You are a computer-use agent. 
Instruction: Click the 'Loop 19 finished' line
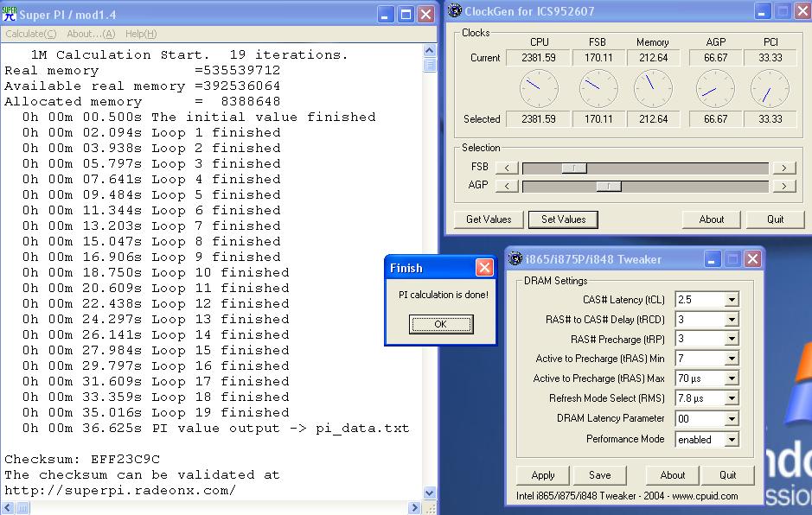(156, 412)
